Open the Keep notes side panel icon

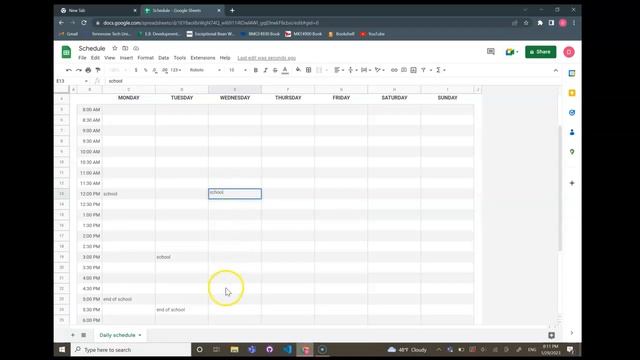pos(572,93)
